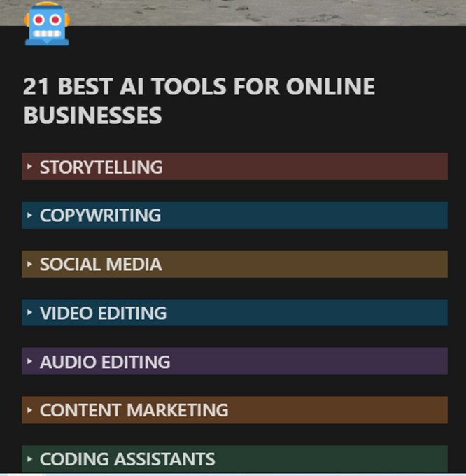The height and width of the screenshot is (476, 466).
Task: Click the page title '21 BEST AI TOOLS'
Action: coord(199,101)
